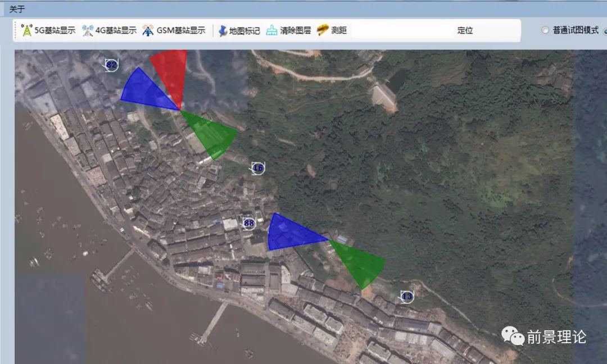Click map marker numbered 16

click(x=257, y=168)
